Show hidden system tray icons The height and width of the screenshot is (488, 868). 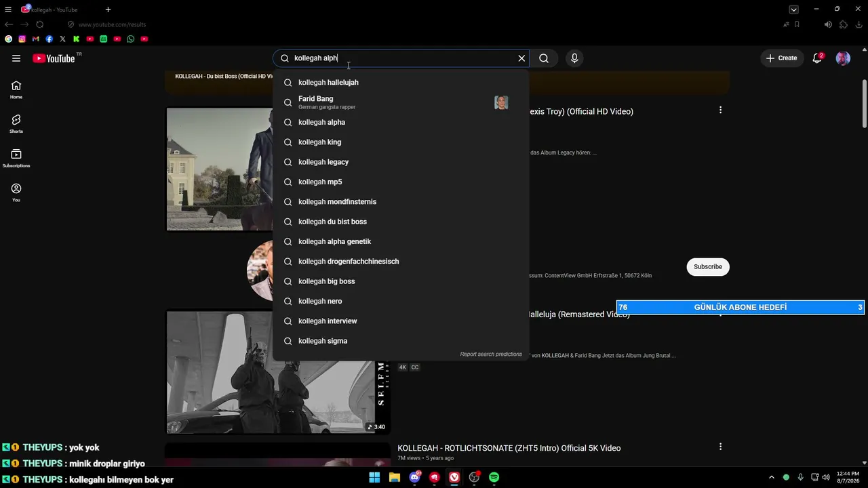point(771,477)
